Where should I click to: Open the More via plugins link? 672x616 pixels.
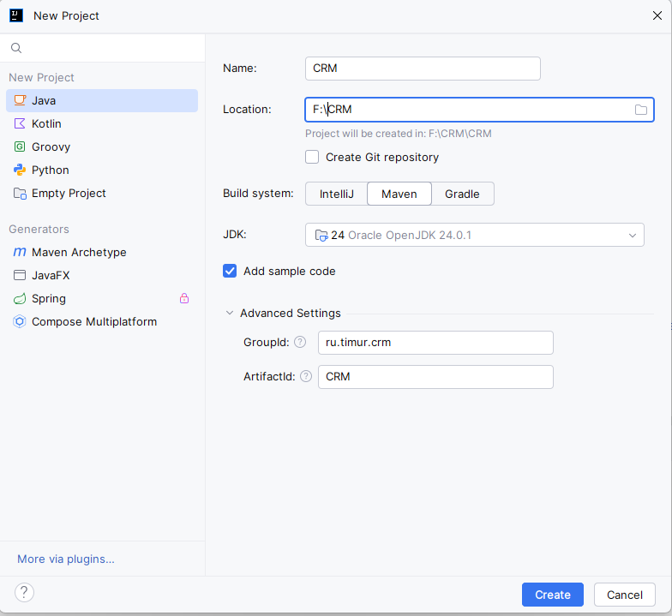(65, 559)
